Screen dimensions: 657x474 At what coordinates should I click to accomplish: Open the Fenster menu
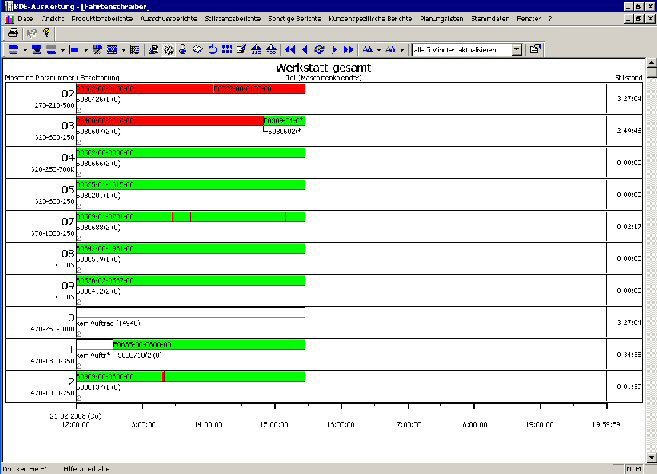tap(529, 18)
